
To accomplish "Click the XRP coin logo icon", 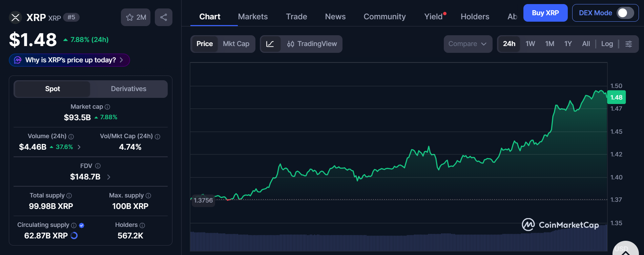I will pyautogui.click(x=15, y=18).
